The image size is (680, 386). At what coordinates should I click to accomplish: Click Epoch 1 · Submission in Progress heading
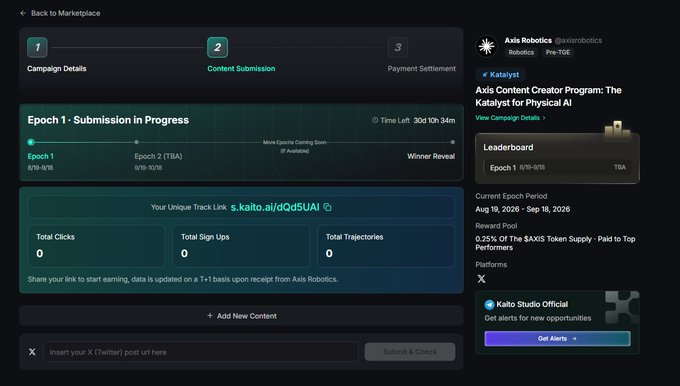point(108,120)
